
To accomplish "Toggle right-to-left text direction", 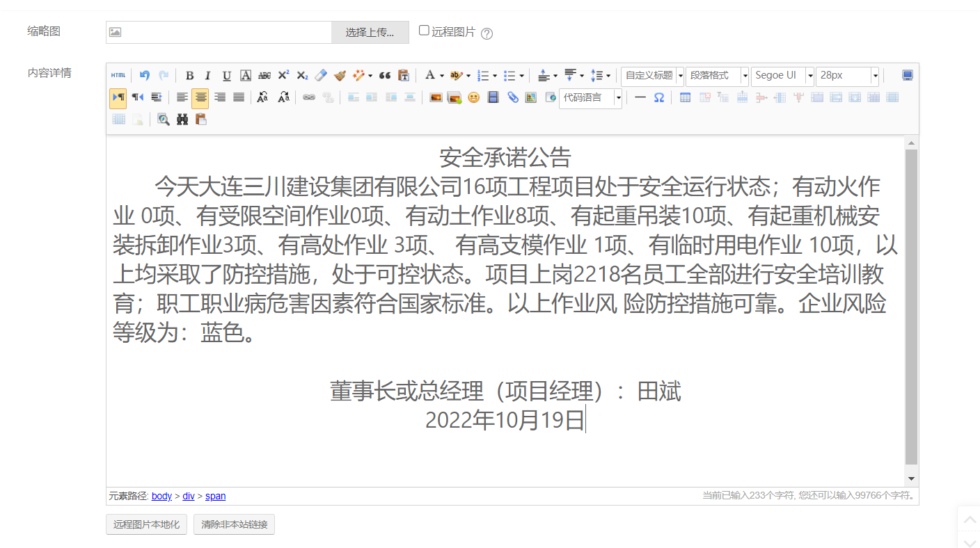I will (138, 97).
